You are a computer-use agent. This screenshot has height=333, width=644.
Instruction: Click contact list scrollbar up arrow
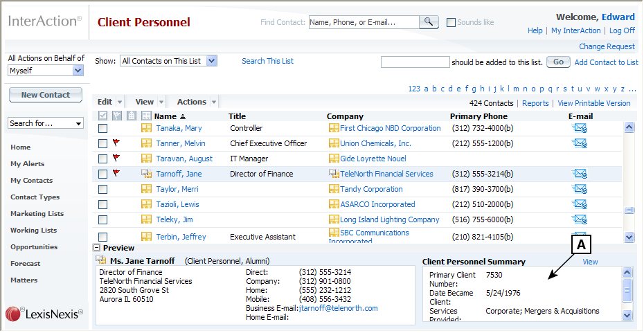click(629, 127)
